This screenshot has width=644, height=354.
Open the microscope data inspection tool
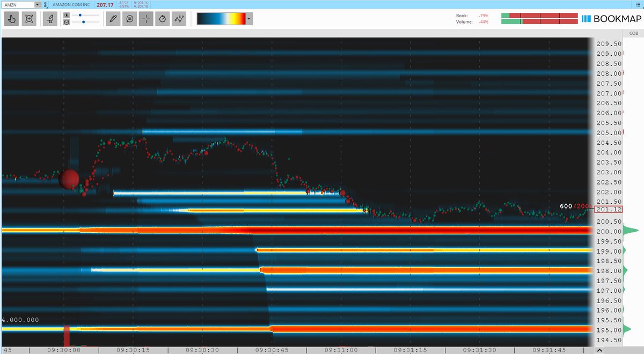50,19
